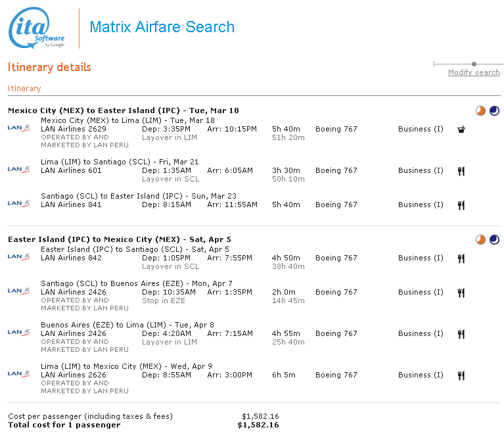Click the meal icon for LAN Airlines 842
504x434 pixels.
(x=461, y=258)
